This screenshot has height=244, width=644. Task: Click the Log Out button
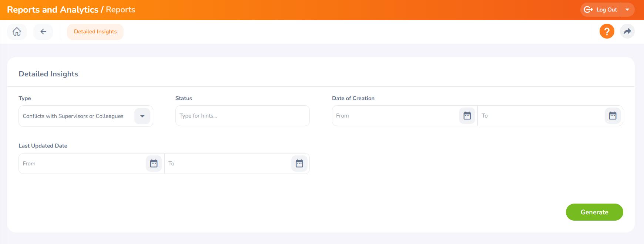pyautogui.click(x=601, y=10)
